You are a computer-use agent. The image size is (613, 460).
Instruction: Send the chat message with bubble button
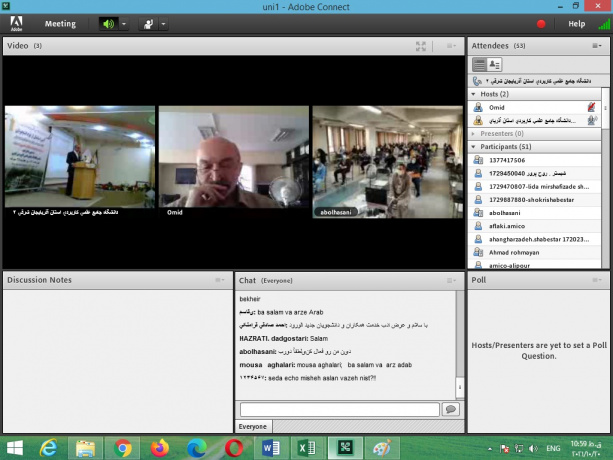pyautogui.click(x=450, y=409)
